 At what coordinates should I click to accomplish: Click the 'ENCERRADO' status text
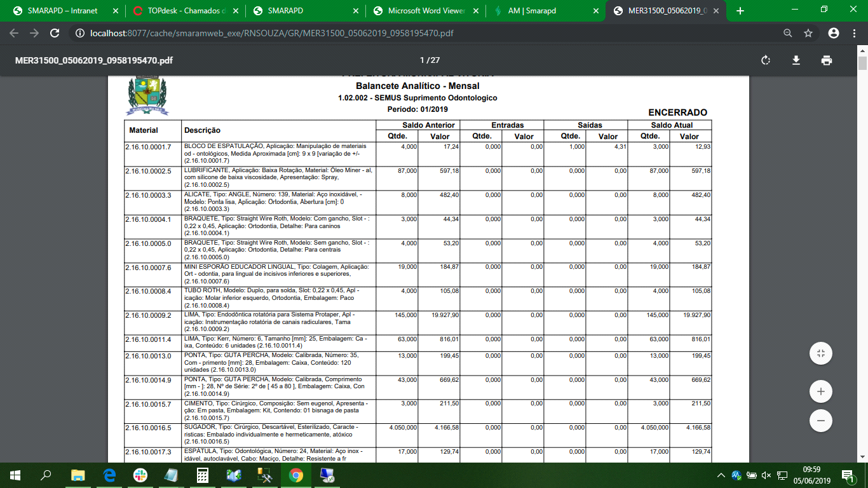pyautogui.click(x=677, y=112)
